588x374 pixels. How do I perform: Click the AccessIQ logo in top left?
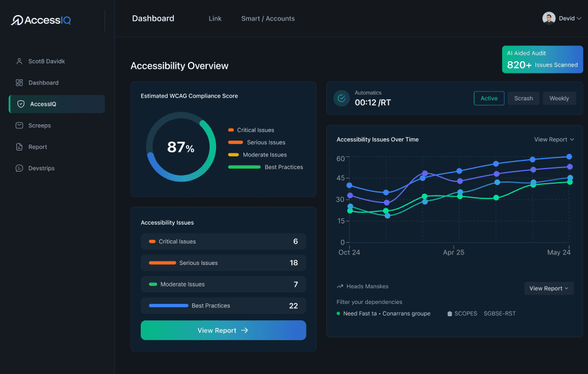pyautogui.click(x=41, y=19)
